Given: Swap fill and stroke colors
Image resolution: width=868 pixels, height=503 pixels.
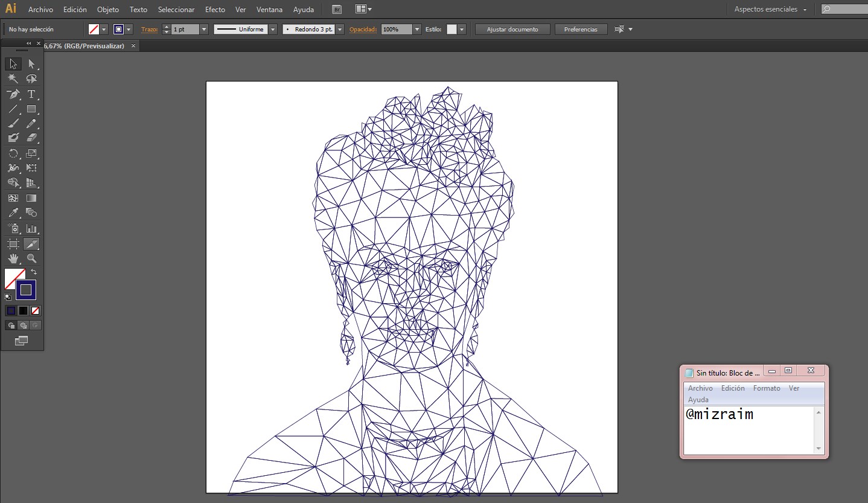Looking at the screenshot, I should click(34, 272).
